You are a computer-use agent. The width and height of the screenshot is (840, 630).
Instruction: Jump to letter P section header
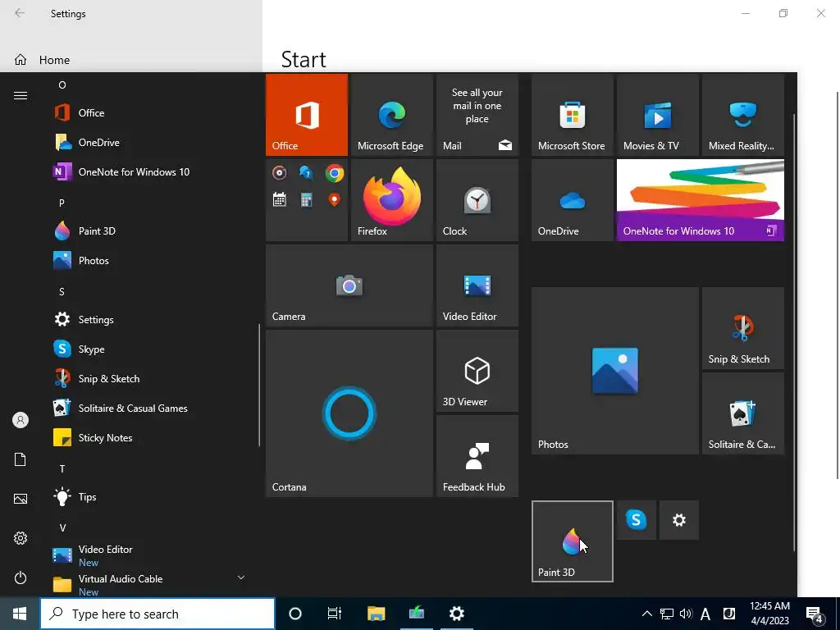point(62,203)
